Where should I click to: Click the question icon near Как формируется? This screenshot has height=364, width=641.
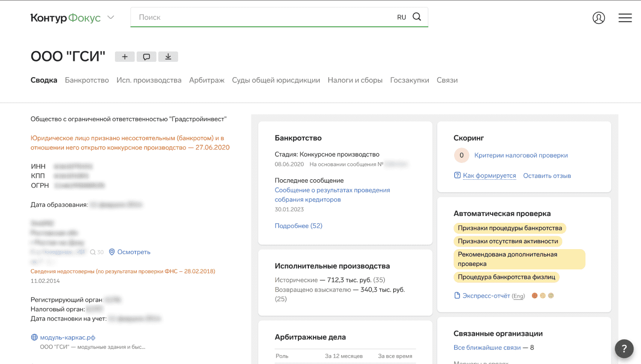tap(457, 176)
